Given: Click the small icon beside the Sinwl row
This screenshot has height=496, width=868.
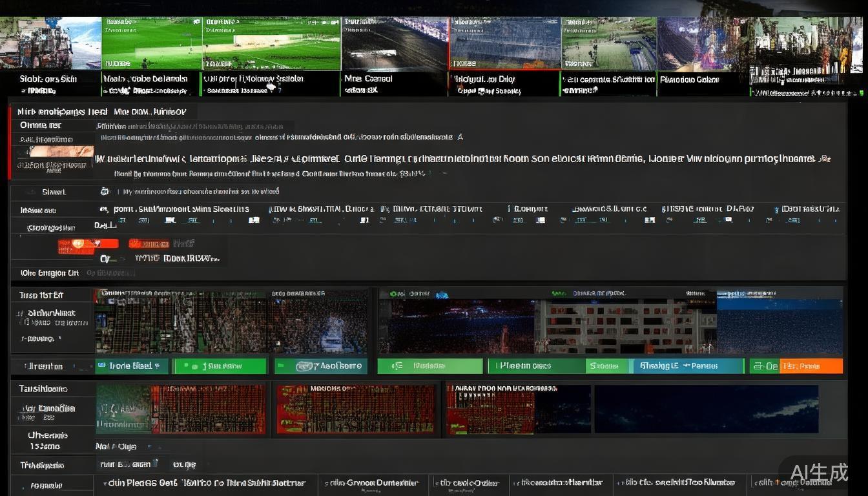Looking at the screenshot, I should pos(105,192).
